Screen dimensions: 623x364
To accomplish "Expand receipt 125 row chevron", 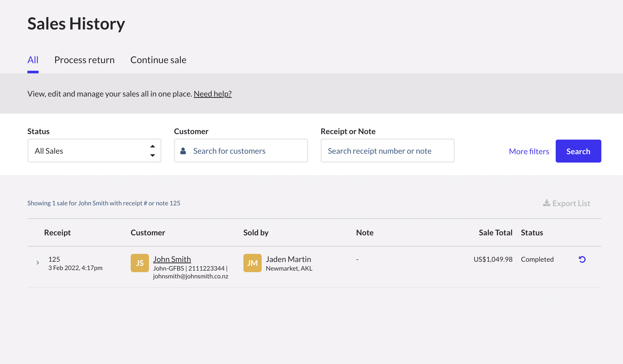I will coord(38,262).
